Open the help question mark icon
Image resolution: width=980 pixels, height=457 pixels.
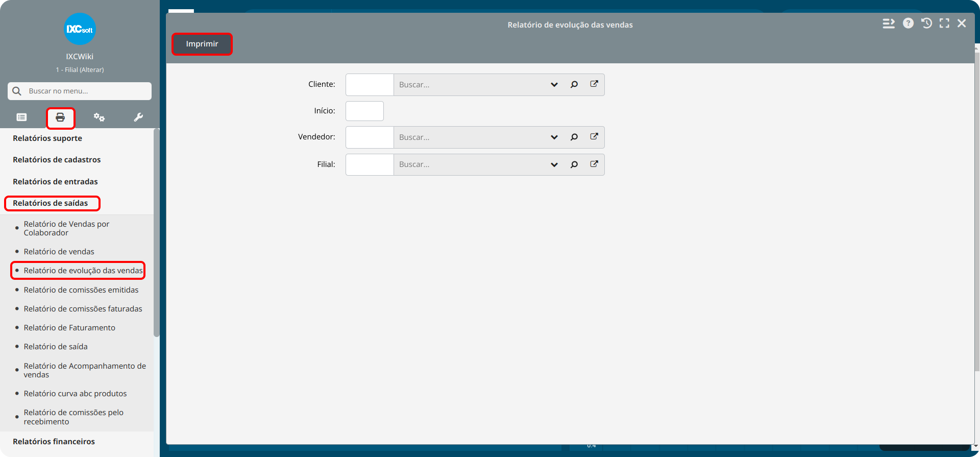coord(908,23)
